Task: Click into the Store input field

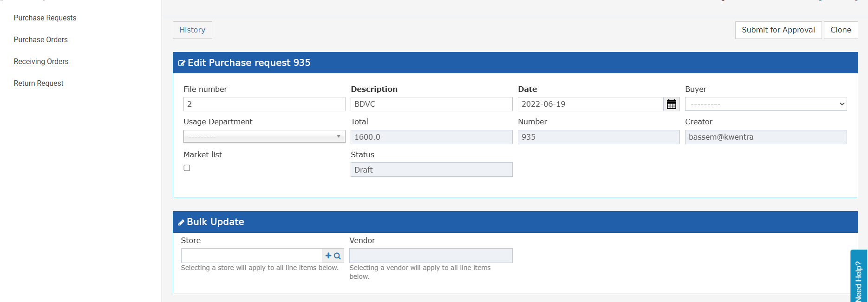Action: tap(252, 256)
